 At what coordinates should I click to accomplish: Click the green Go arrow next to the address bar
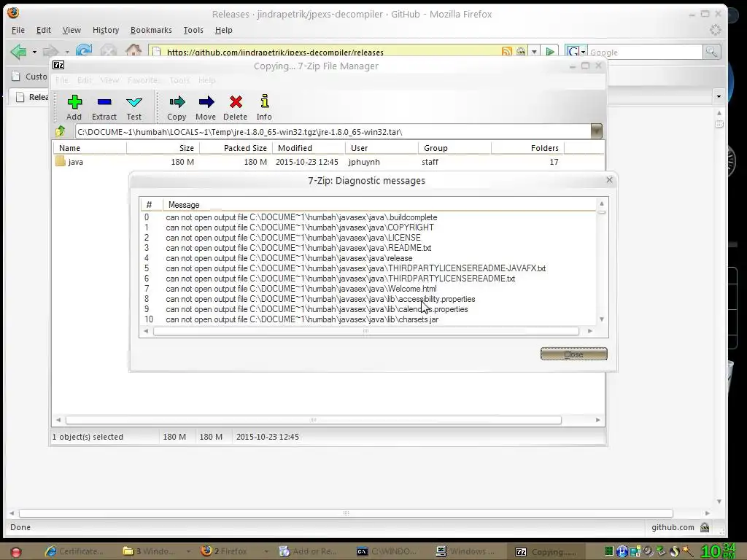pos(550,52)
